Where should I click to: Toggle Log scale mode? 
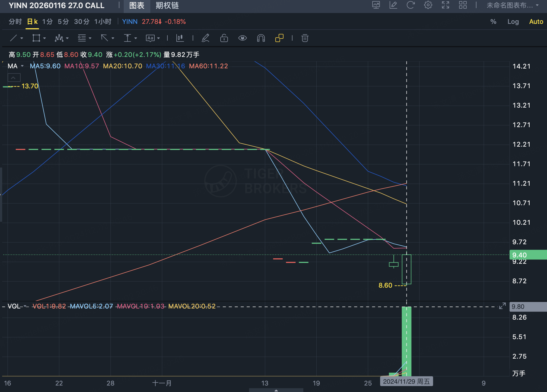click(x=513, y=22)
